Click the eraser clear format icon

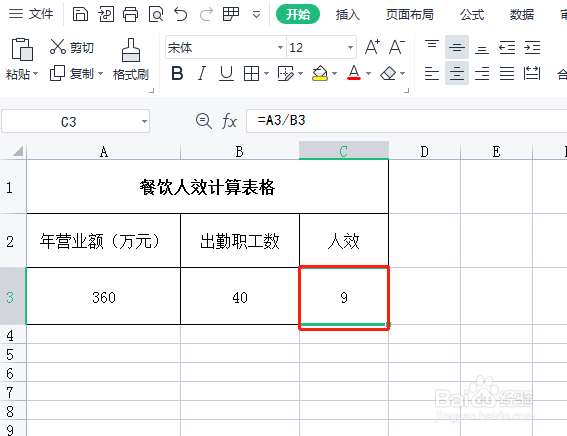tap(388, 73)
